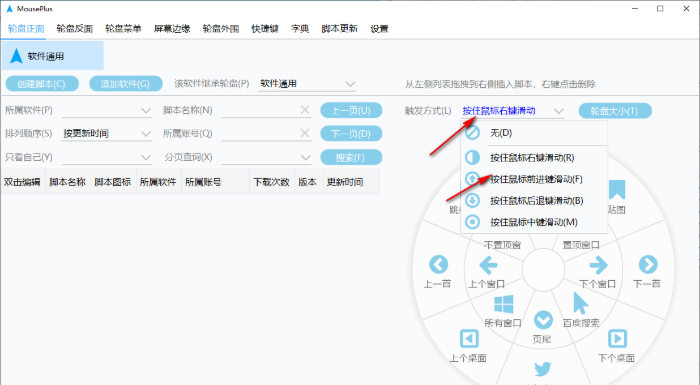Screen dimensions: 700x385
Task: Open the 字典 tab
Action: point(300,29)
